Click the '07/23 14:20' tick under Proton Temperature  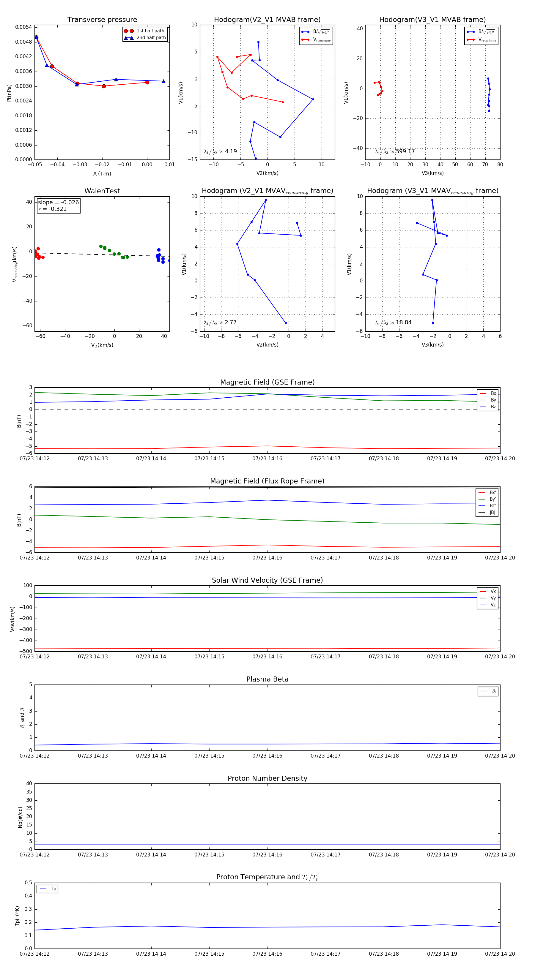coord(500,954)
